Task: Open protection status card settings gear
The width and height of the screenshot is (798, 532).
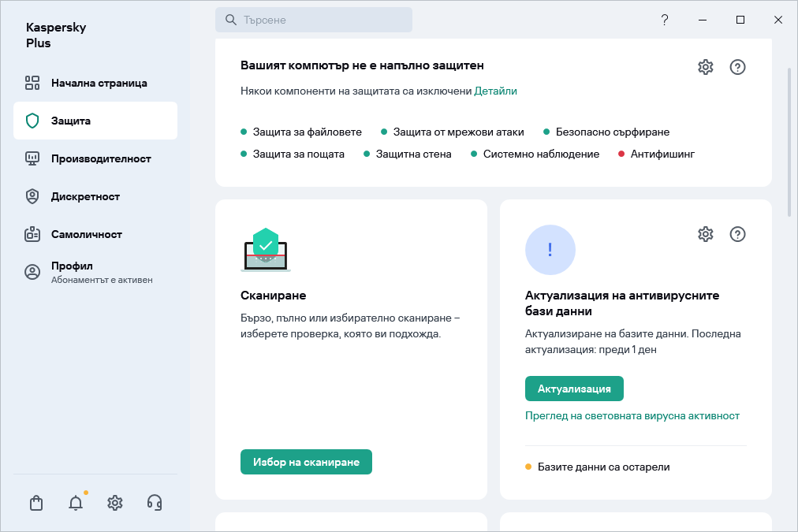Action: point(705,67)
